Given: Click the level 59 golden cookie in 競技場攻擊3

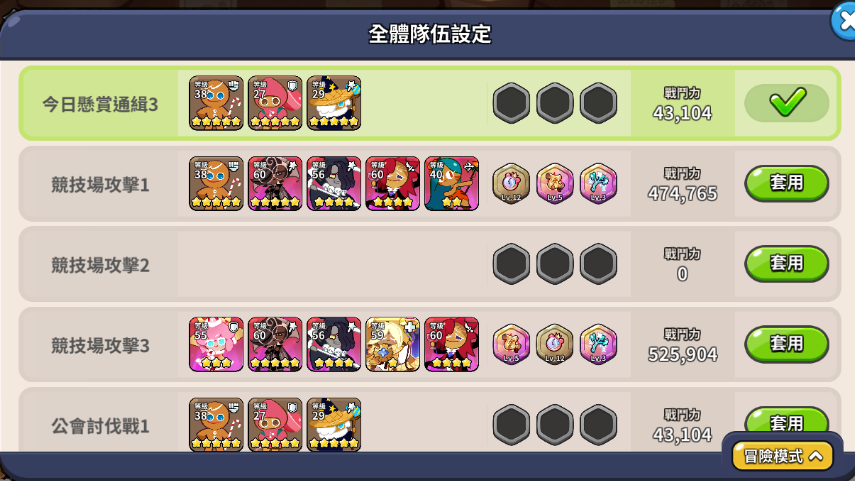Looking at the screenshot, I should (393, 345).
